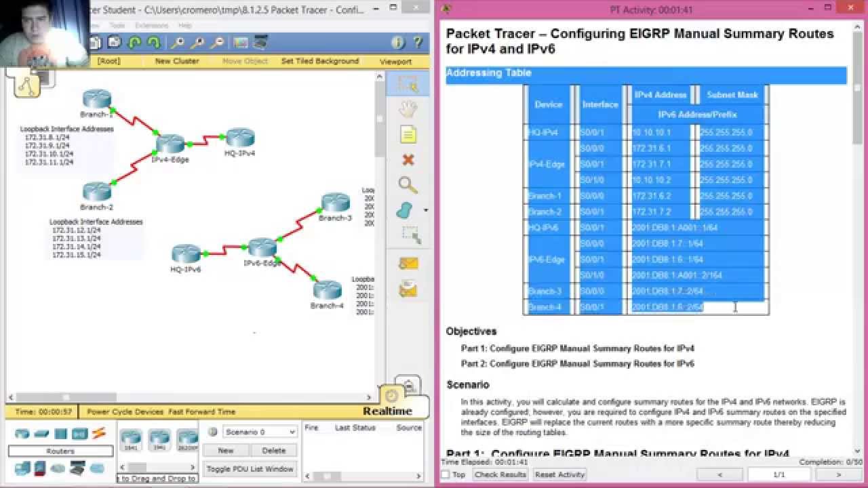Click New Cluster in the workspace bar
This screenshot has height=488, width=868.
(x=177, y=61)
